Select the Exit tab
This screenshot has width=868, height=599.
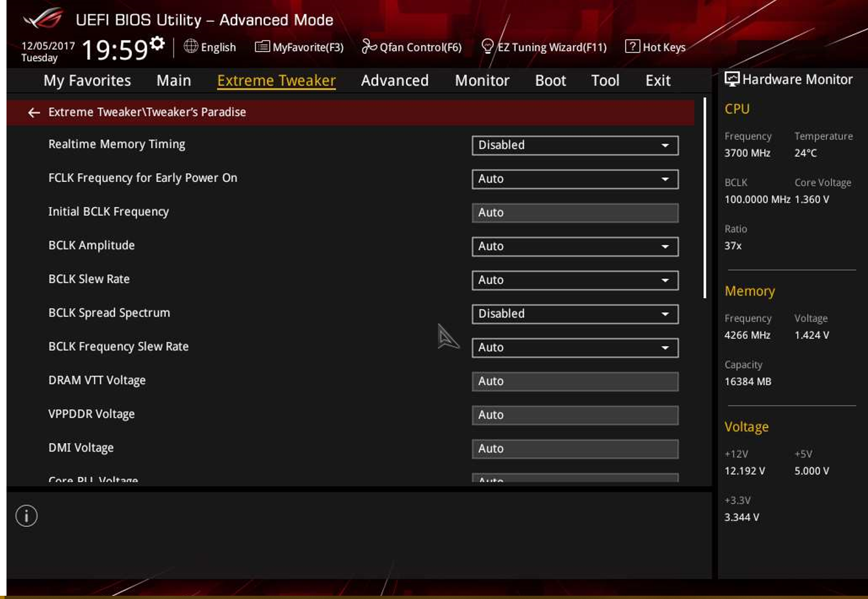pyautogui.click(x=658, y=81)
